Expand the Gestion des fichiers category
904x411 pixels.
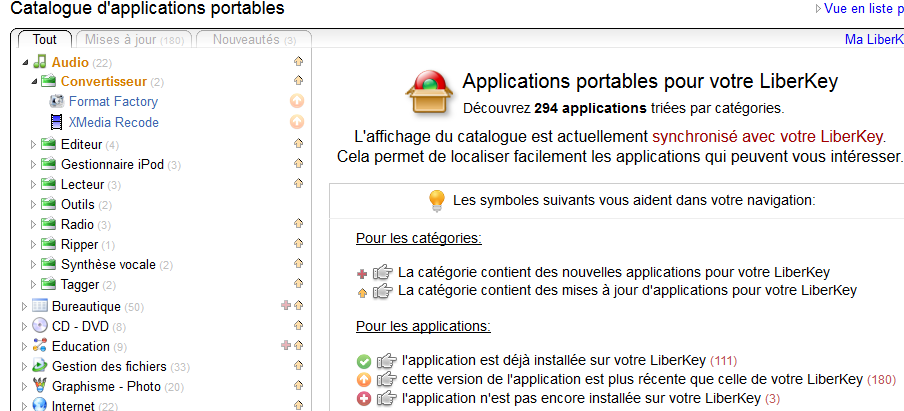click(x=25, y=366)
